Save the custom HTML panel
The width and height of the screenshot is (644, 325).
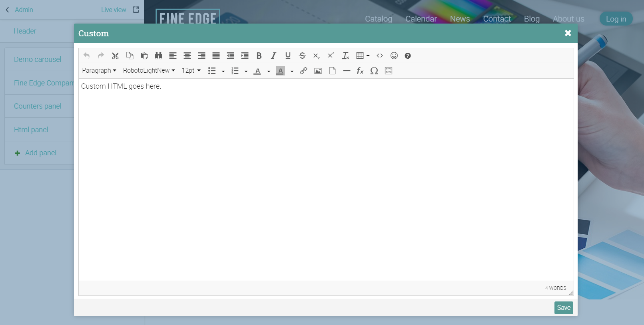pos(564,307)
